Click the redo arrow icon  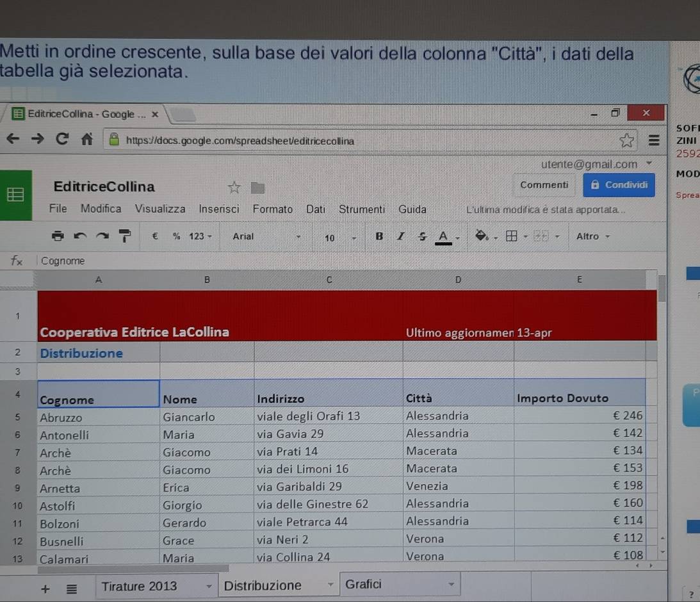[x=102, y=236]
